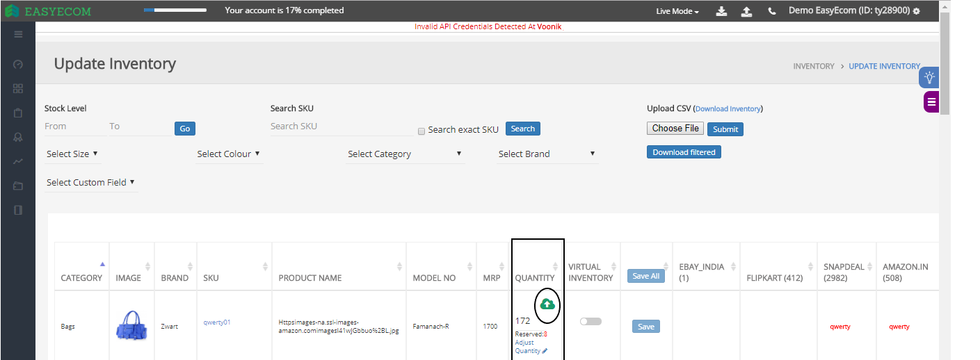The width and height of the screenshot is (980, 360).
Task: Click the account completion progress bar
Action: 175,10
